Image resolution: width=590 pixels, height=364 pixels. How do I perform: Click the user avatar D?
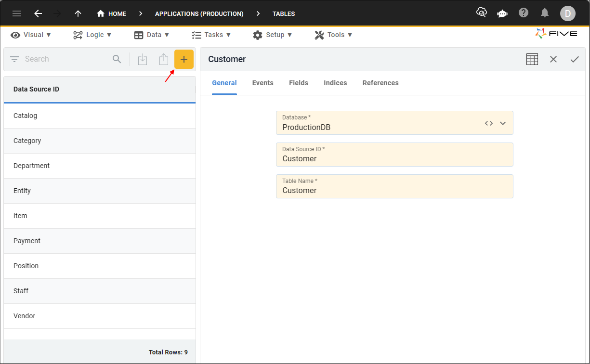[568, 13]
